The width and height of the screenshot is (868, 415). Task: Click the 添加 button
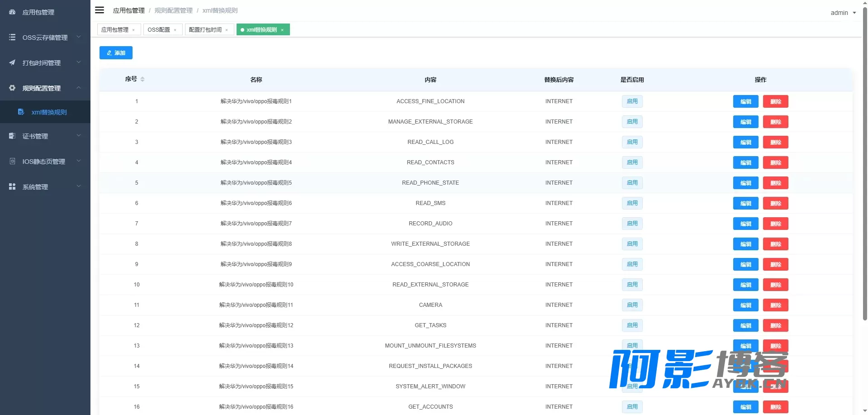tap(116, 53)
